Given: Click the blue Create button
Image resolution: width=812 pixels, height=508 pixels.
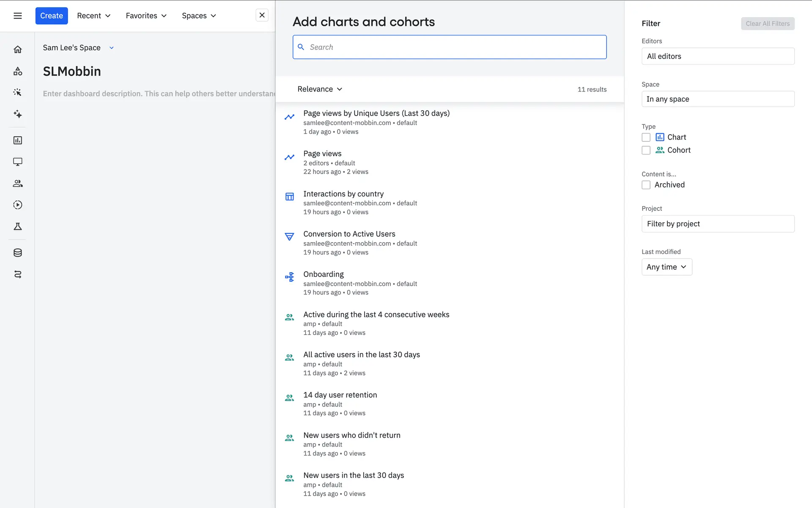Looking at the screenshot, I should pyautogui.click(x=52, y=16).
